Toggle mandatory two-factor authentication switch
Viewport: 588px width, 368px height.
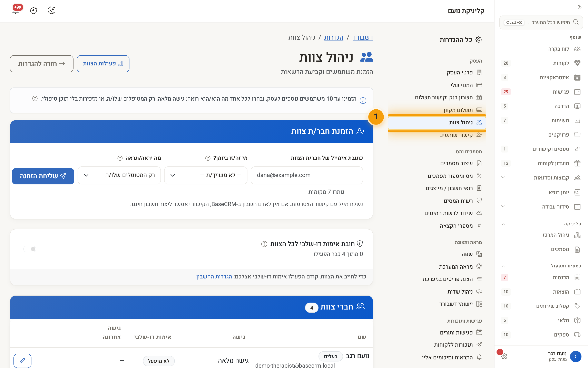(x=30, y=249)
